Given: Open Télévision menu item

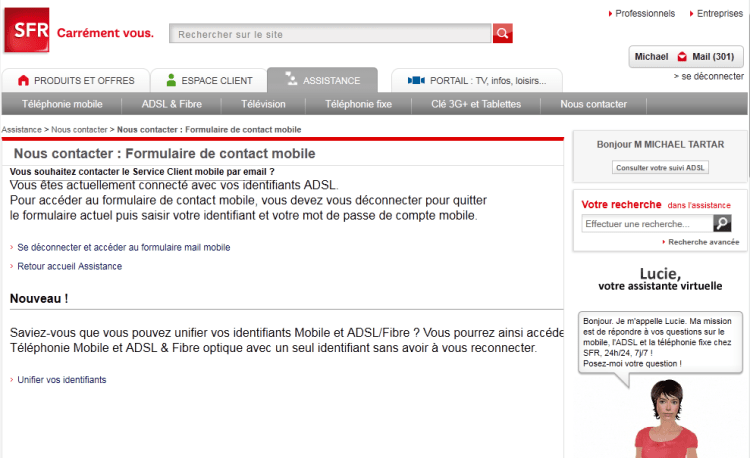Looking at the screenshot, I should (263, 104).
